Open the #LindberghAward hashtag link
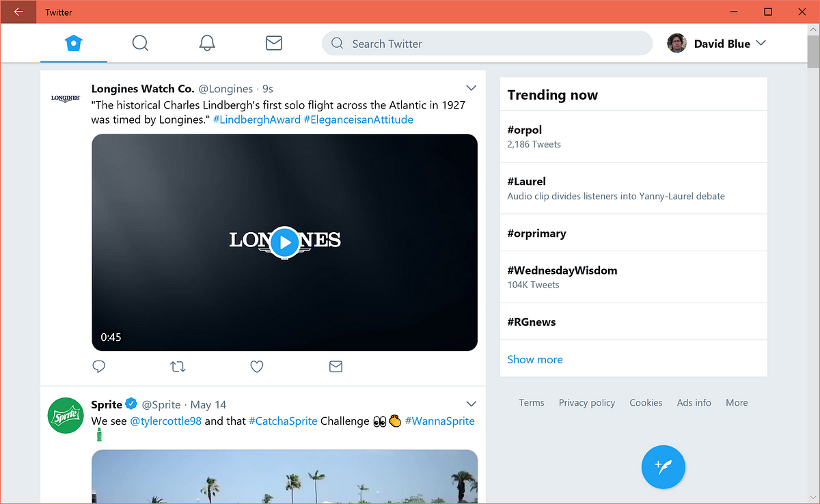 (x=257, y=120)
